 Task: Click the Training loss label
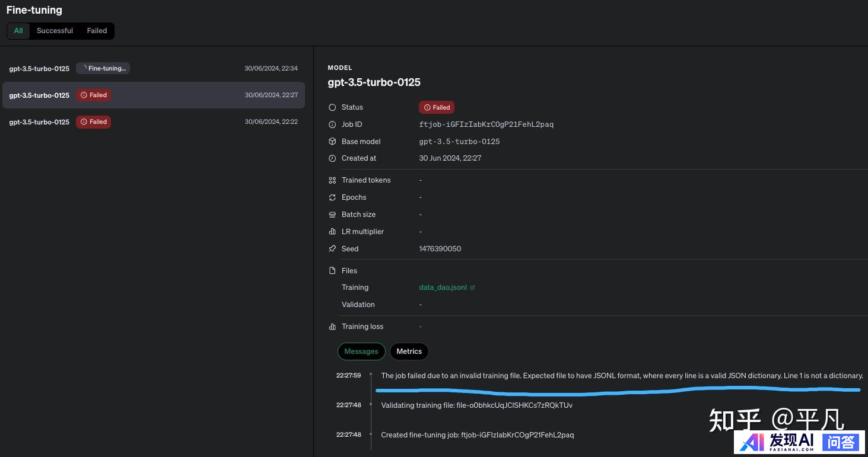(363, 327)
